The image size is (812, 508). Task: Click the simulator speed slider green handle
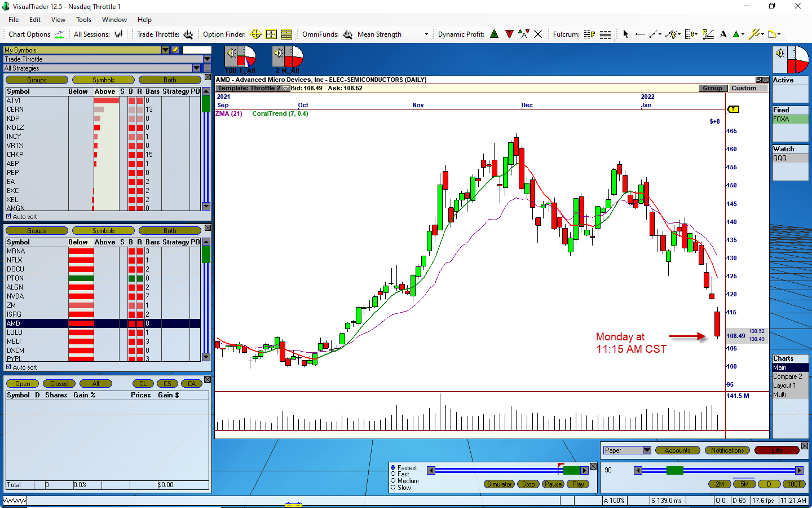572,471
